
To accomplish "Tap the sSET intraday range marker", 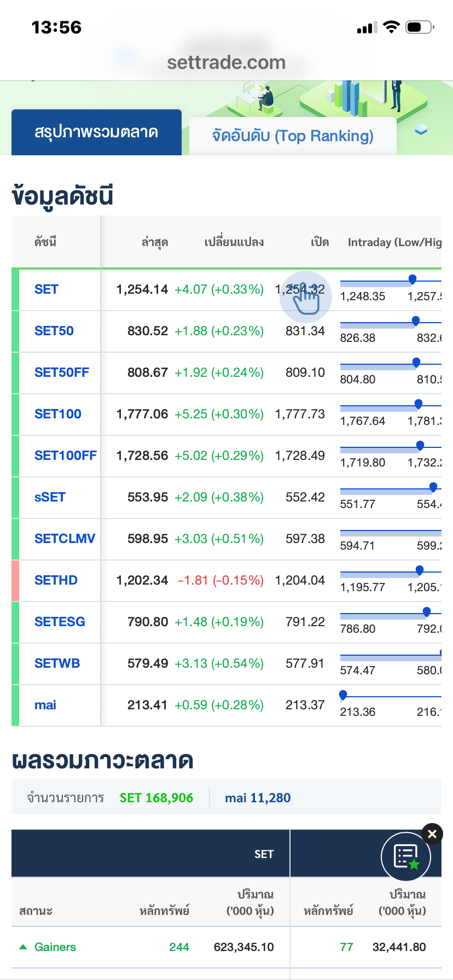I will click(433, 487).
